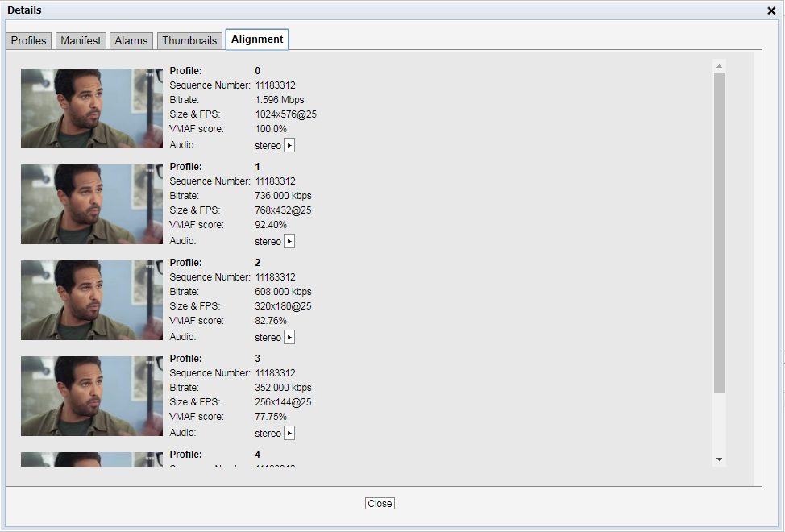Select size value 320x180@25

pos(284,306)
